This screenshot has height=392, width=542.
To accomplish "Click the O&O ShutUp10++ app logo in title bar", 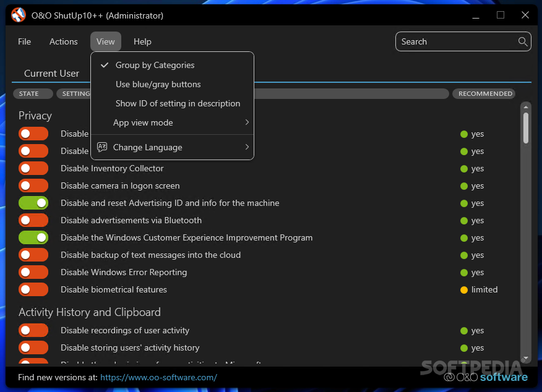I will [x=19, y=15].
